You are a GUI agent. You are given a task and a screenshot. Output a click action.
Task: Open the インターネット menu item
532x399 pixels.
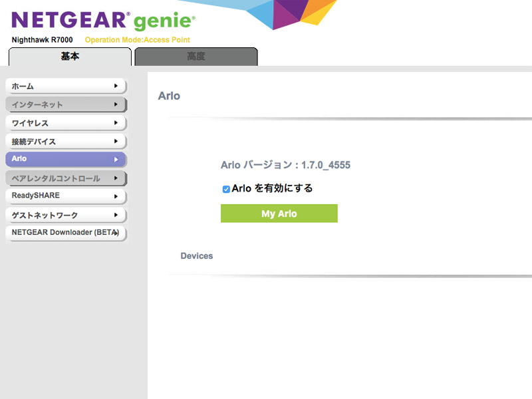click(x=65, y=104)
